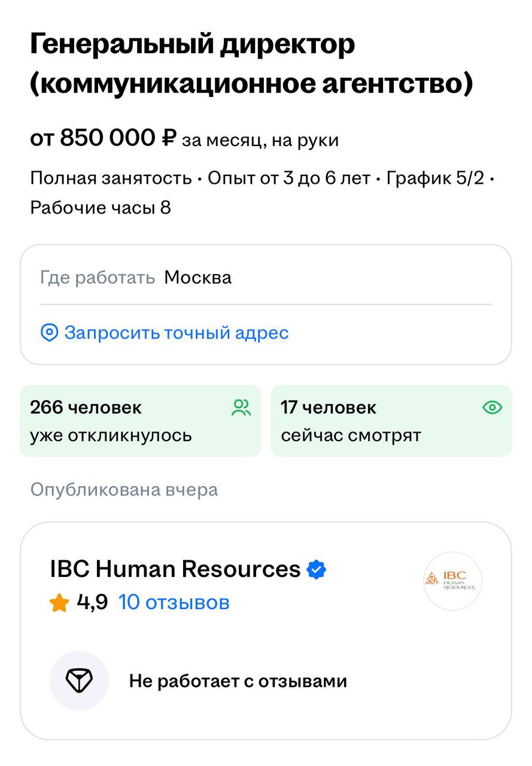Click the green eye viewers icon
532x766 pixels.
pyautogui.click(x=492, y=408)
